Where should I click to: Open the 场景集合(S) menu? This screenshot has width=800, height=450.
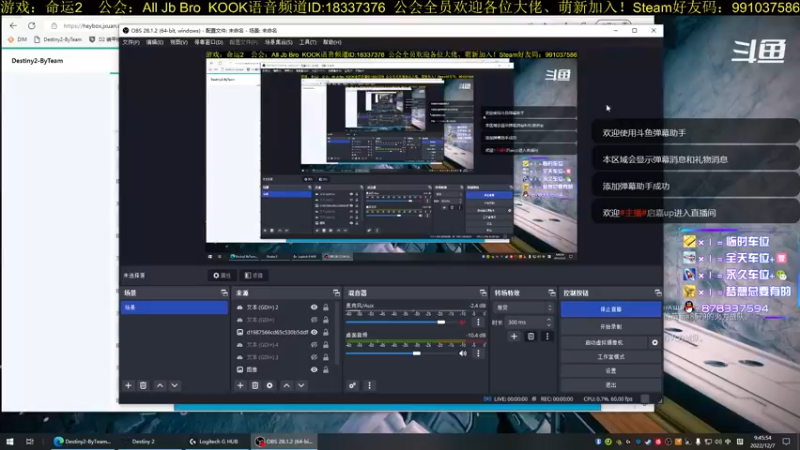279,42
